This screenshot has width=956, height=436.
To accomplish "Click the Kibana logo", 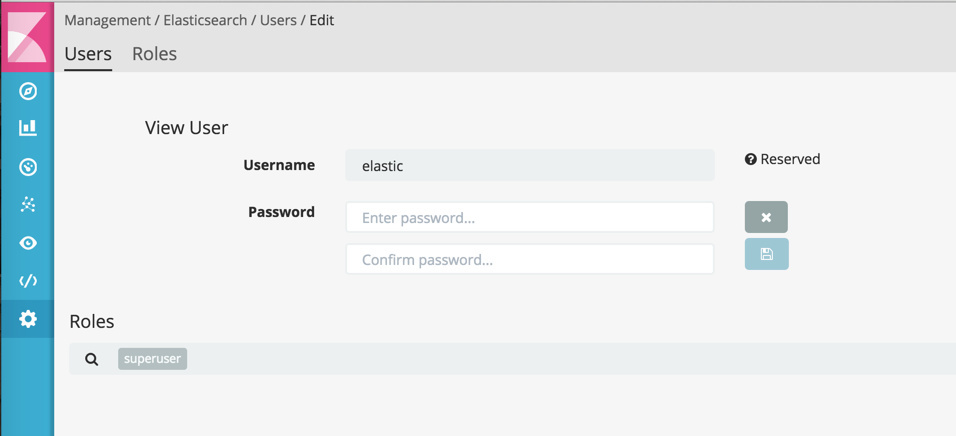I will [x=27, y=36].
